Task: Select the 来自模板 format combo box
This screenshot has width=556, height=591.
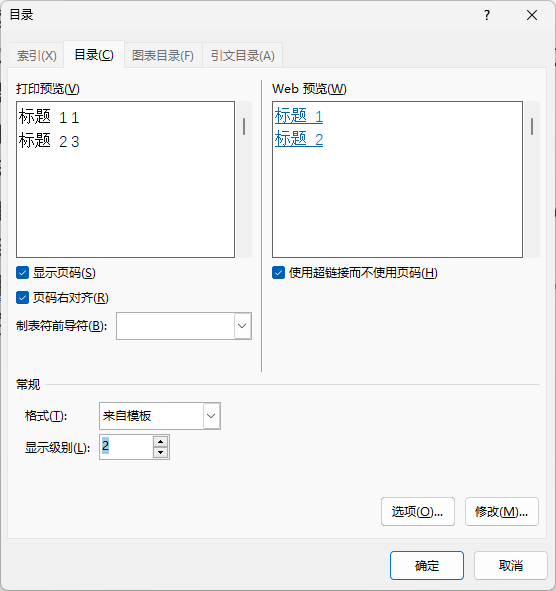Action: point(160,416)
